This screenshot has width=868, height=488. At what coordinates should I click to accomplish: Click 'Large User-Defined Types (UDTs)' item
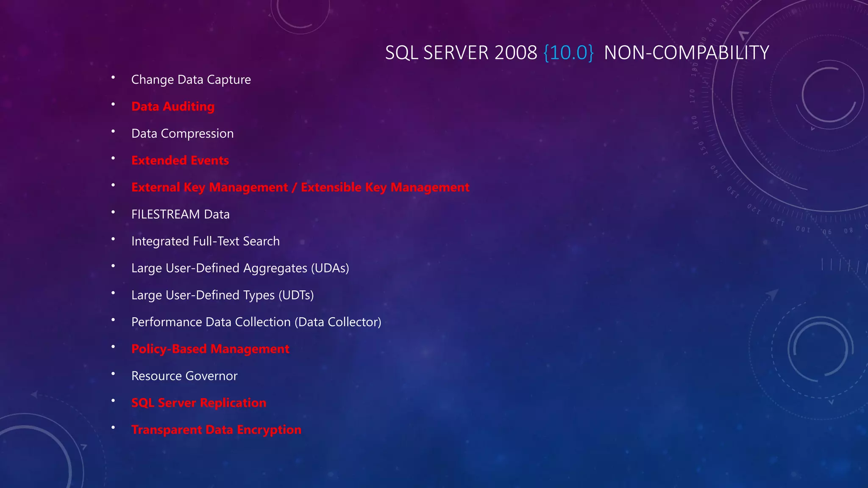pos(223,295)
